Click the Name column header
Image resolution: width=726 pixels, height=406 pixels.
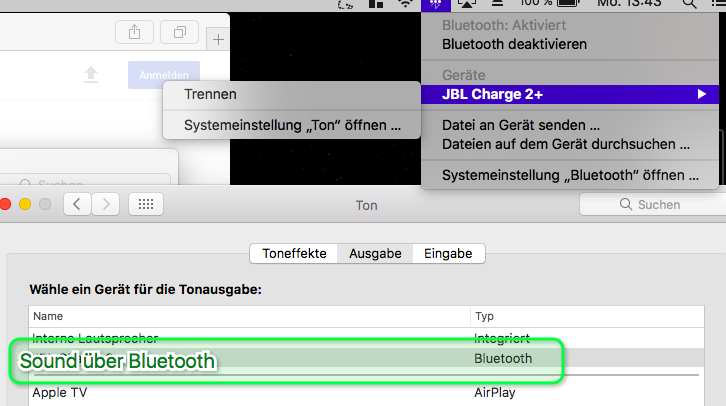249,316
